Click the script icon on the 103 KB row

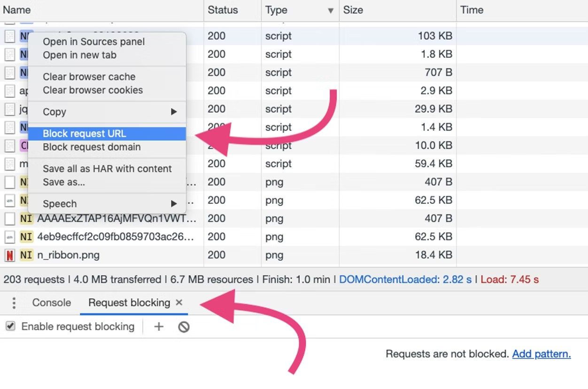pos(9,36)
